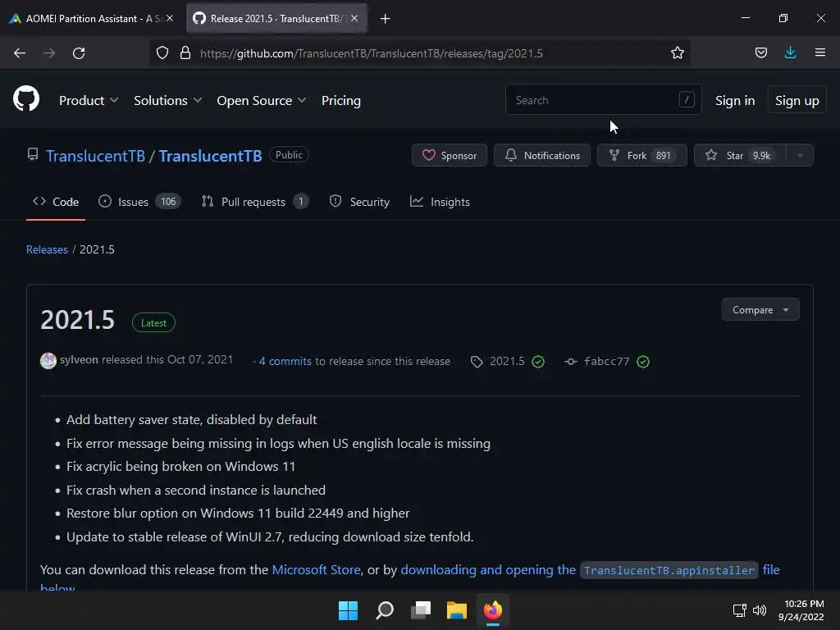The image size is (840, 630).
Task: Click the Sign up button
Action: [797, 100]
